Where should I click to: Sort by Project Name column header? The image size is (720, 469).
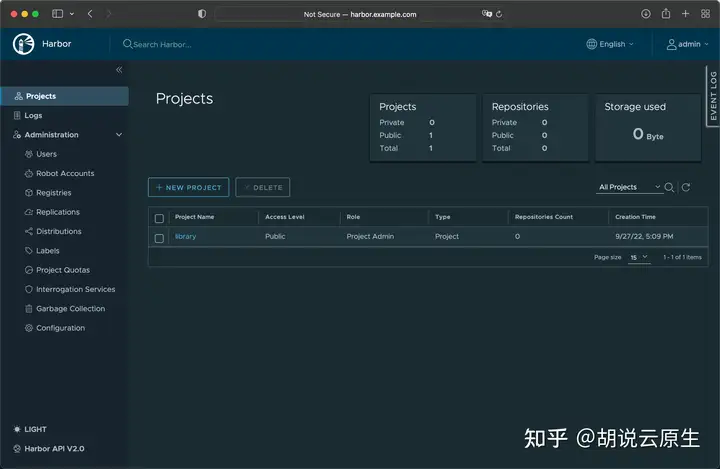pyautogui.click(x=194, y=217)
